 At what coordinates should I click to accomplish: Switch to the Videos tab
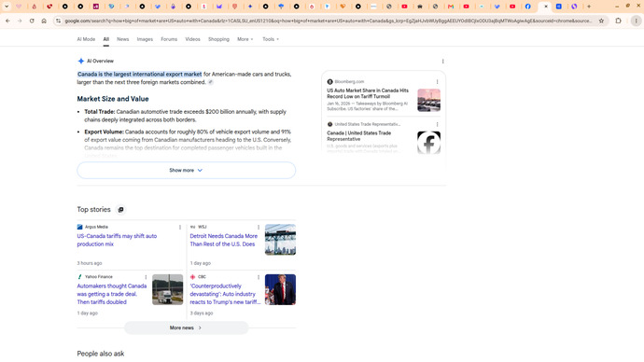click(192, 39)
